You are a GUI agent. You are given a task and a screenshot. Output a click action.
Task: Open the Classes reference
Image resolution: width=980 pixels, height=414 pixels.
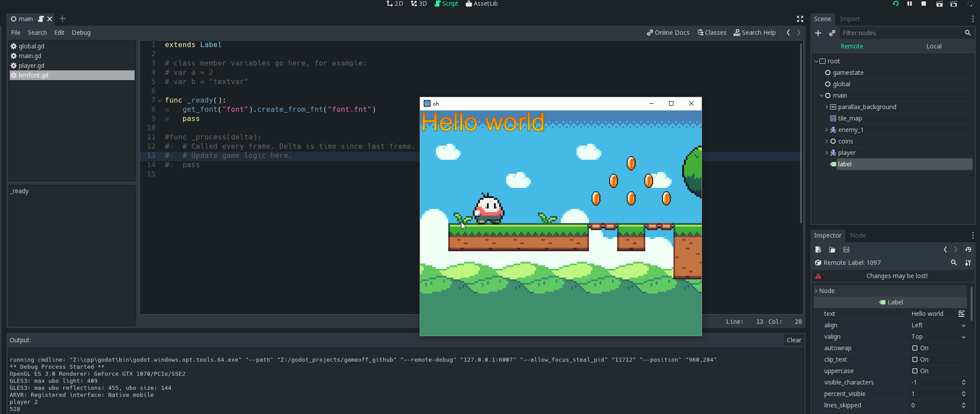(x=712, y=33)
